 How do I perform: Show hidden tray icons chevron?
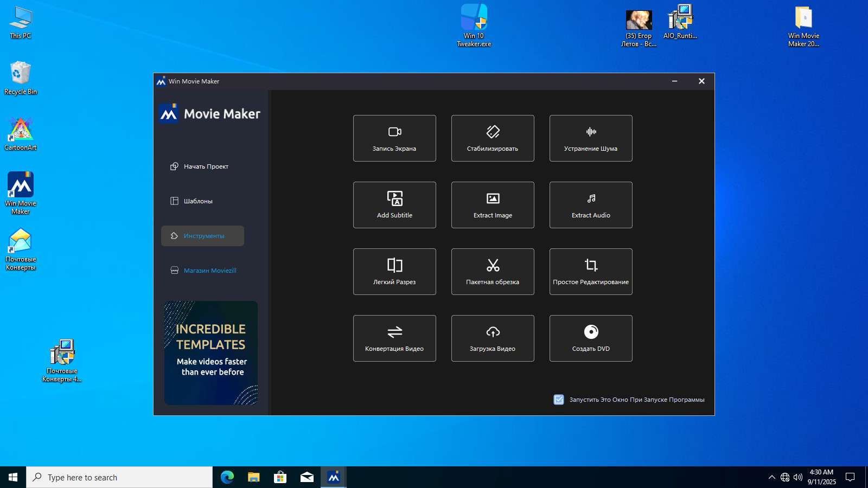pos(771,477)
